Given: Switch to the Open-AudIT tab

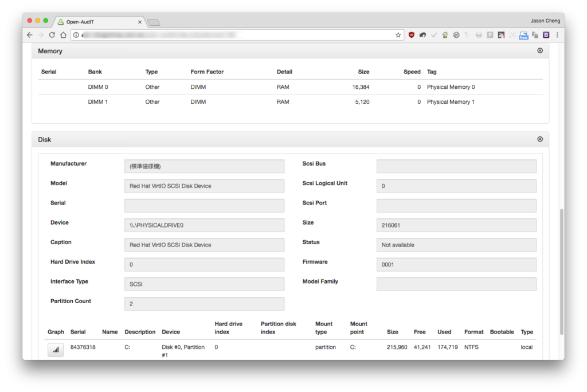Looking at the screenshot, I should [99, 22].
